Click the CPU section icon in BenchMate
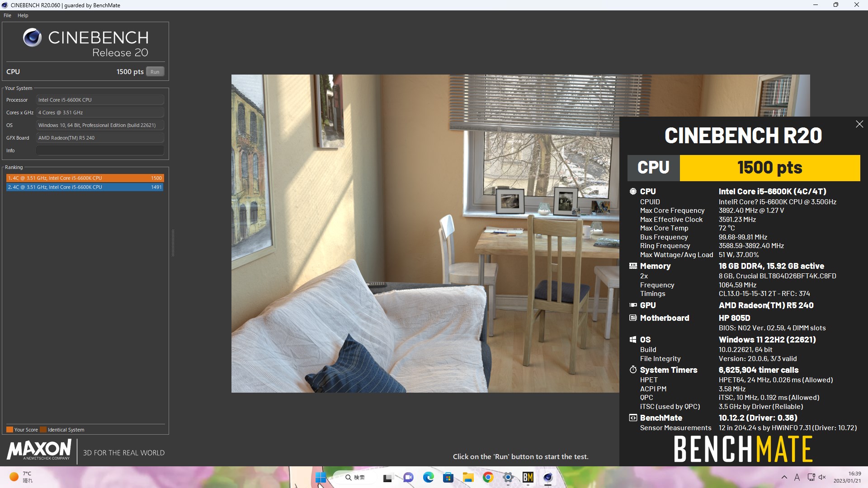The image size is (868, 488). point(633,192)
